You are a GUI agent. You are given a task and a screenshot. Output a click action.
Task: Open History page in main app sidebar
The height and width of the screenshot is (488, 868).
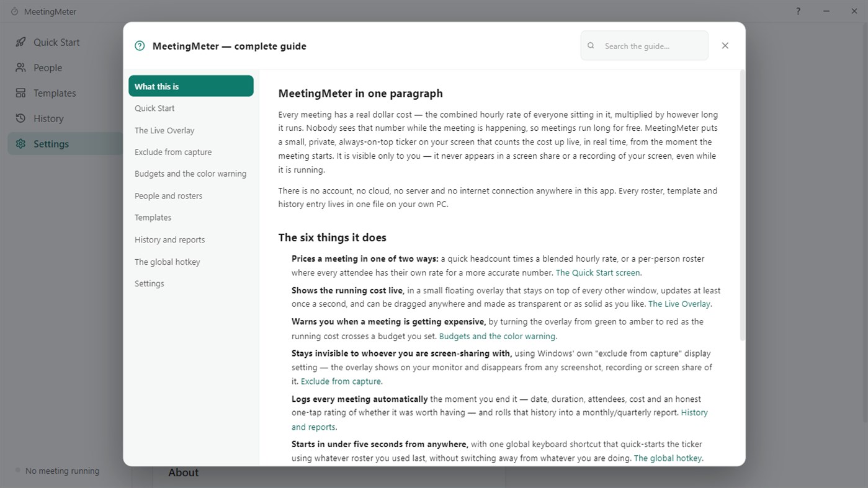pos(66,118)
